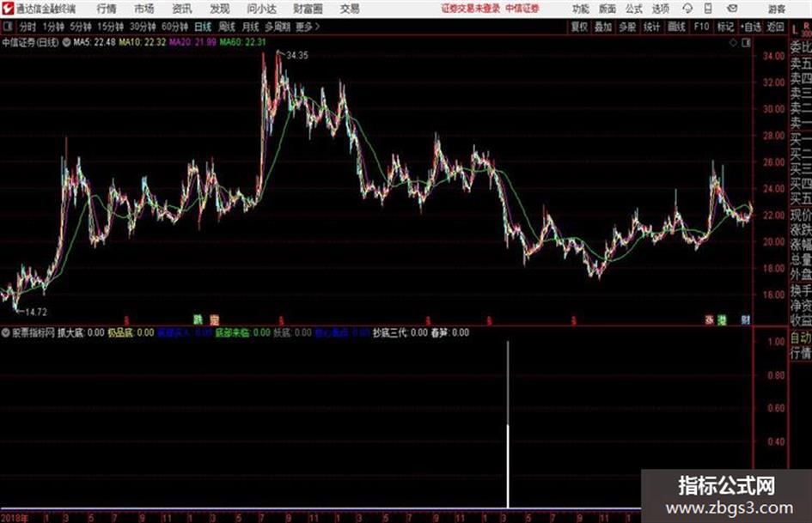Click MA5: 22.48 value label

pos(95,42)
